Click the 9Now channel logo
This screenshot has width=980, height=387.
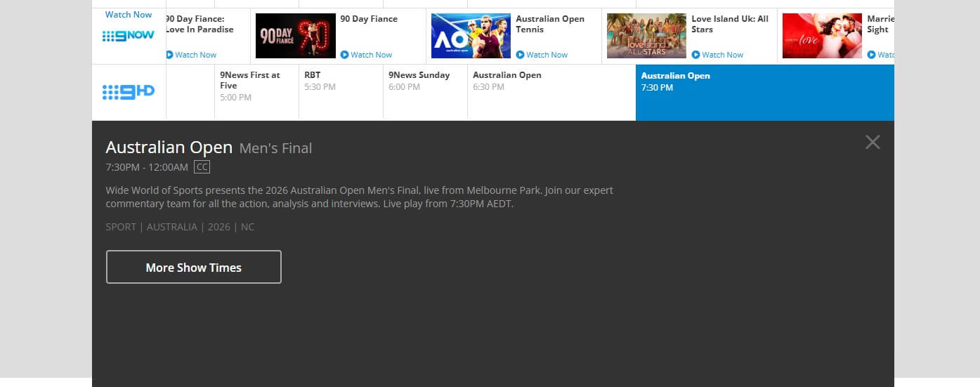click(129, 36)
